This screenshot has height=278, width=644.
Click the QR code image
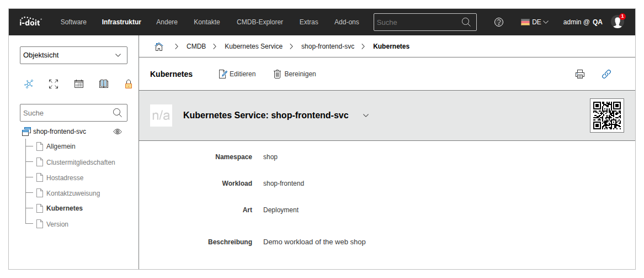coord(606,116)
